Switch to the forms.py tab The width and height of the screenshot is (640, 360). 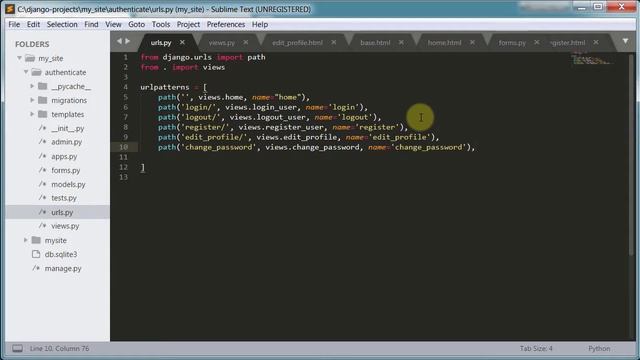512,42
